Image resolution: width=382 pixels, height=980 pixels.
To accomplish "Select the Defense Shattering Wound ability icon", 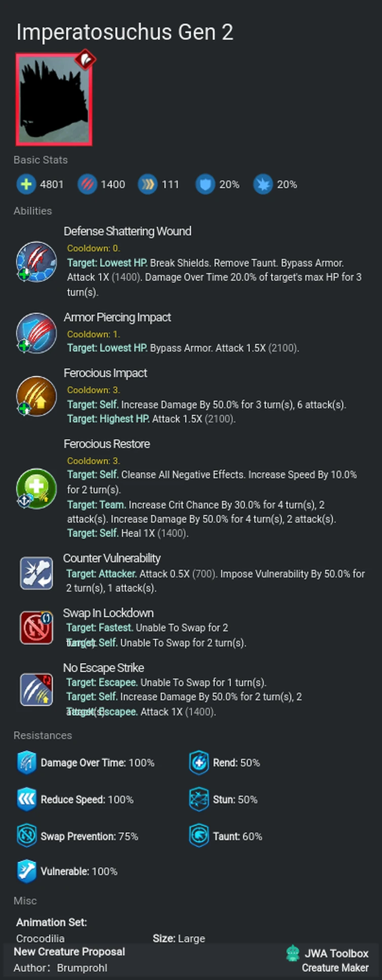I will (36, 262).
